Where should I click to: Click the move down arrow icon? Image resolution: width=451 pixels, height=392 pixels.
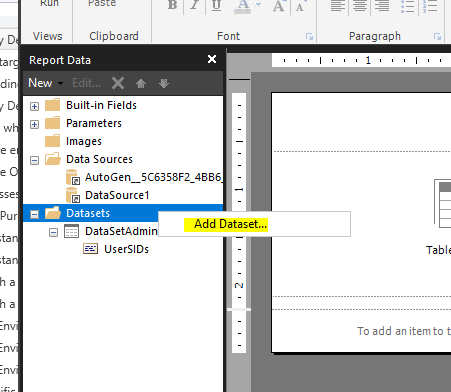click(x=164, y=83)
